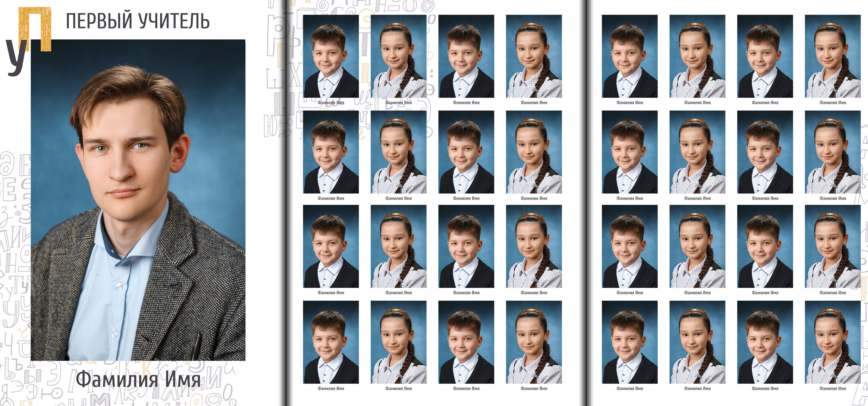The height and width of the screenshot is (406, 868).
Task: Select the last girl photo on right page top row
Action: click(833, 56)
